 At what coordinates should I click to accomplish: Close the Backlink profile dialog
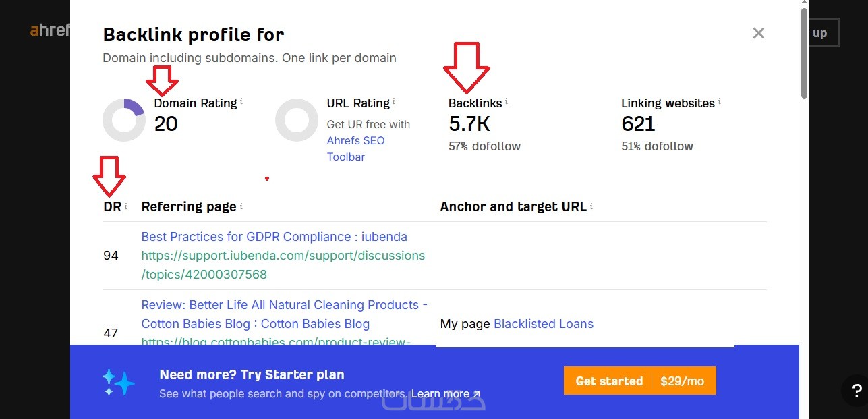point(759,33)
